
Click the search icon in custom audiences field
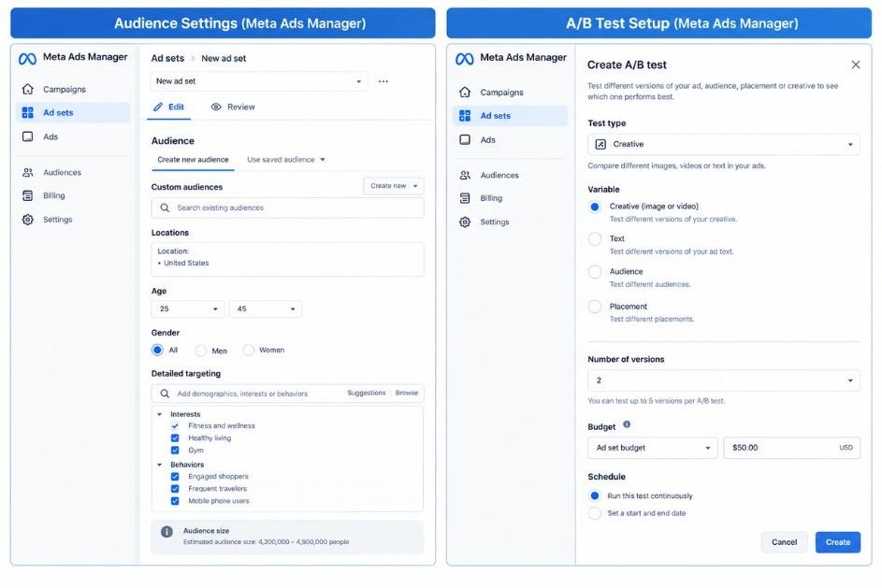[165, 208]
